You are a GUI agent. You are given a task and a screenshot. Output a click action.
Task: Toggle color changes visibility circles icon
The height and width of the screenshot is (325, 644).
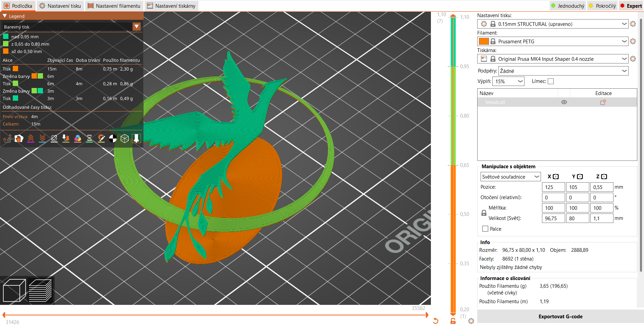pos(78,139)
